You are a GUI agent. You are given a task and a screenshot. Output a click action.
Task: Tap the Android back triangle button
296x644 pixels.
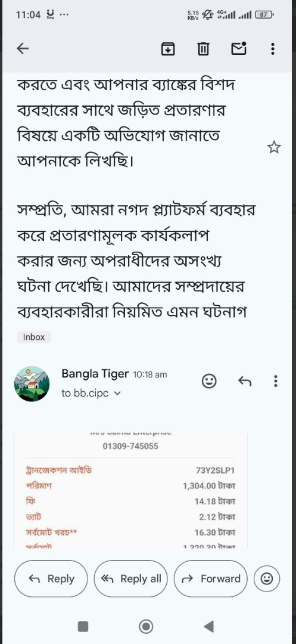pos(208,626)
